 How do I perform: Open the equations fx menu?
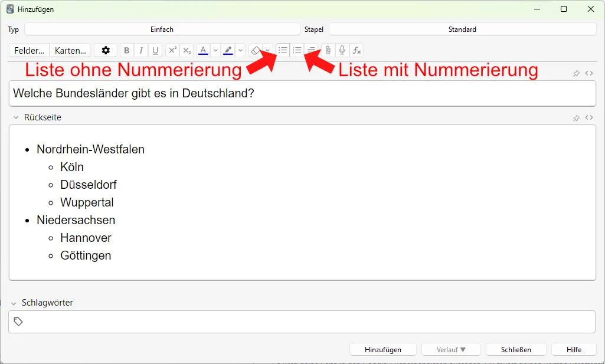(357, 51)
